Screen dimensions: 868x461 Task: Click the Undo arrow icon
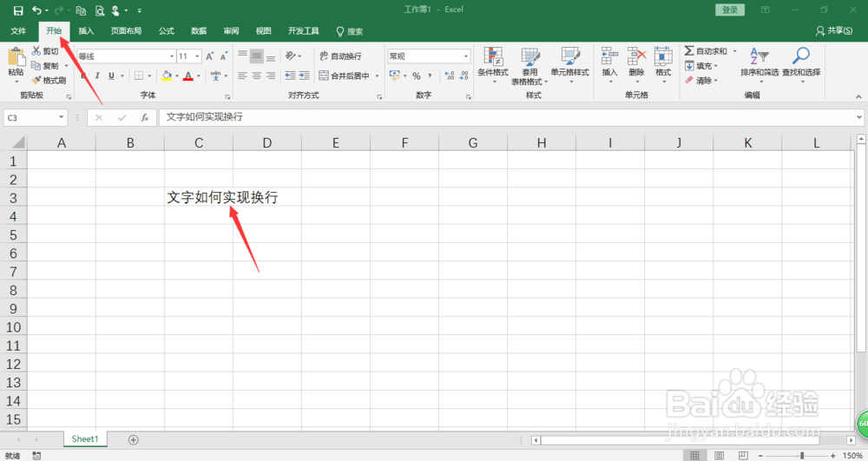[x=36, y=10]
